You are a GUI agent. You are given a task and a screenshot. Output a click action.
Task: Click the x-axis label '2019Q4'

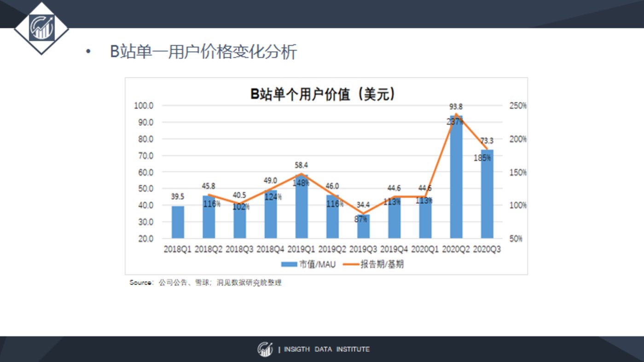coord(394,249)
